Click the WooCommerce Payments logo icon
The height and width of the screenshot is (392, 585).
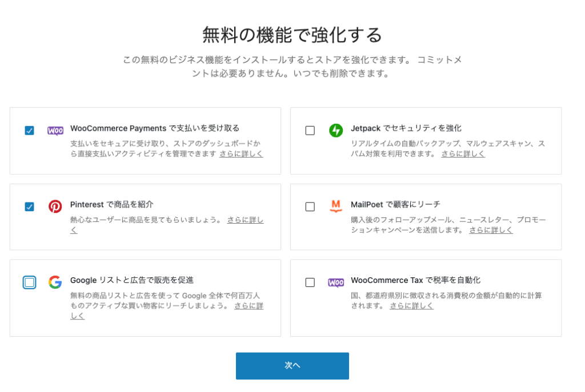pyautogui.click(x=55, y=131)
